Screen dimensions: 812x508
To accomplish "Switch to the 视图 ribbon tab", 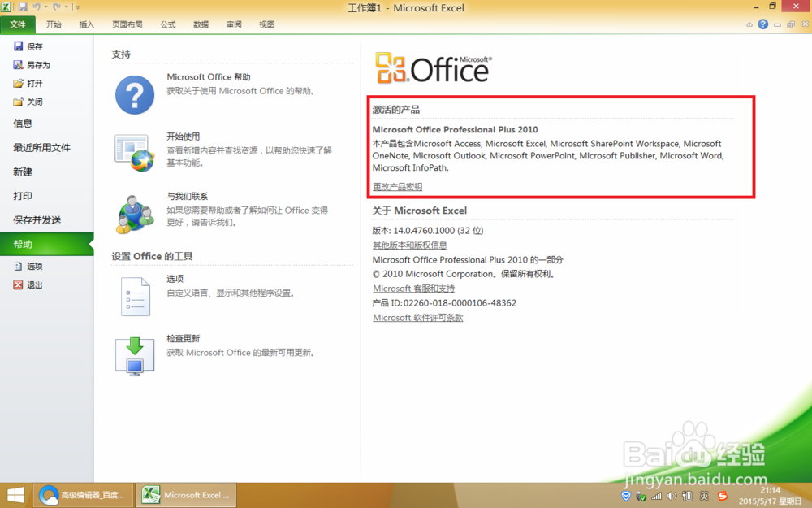I will [267, 24].
